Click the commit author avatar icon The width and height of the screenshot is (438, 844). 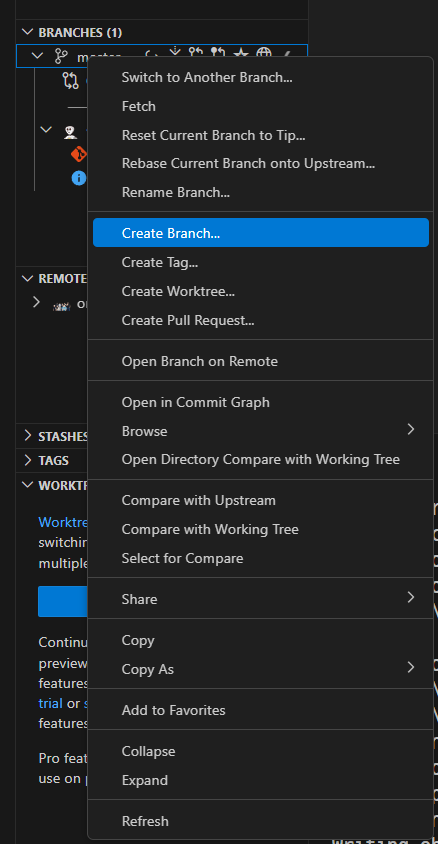pos(70,132)
